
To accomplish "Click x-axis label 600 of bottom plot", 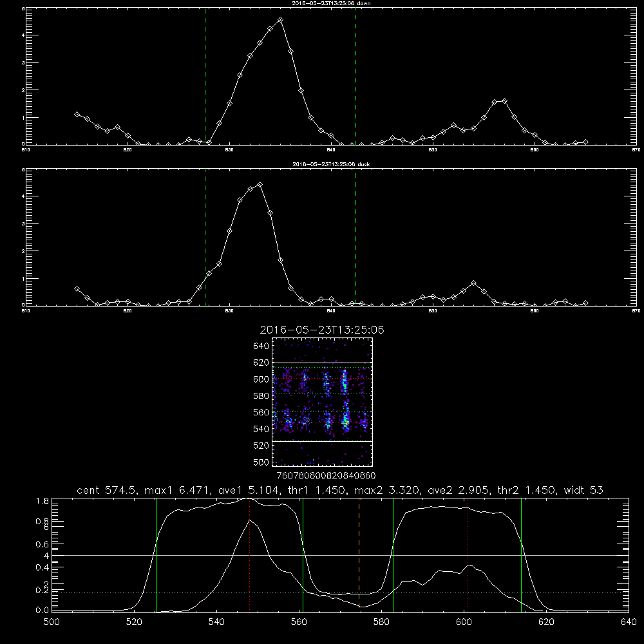I will coord(464,622).
